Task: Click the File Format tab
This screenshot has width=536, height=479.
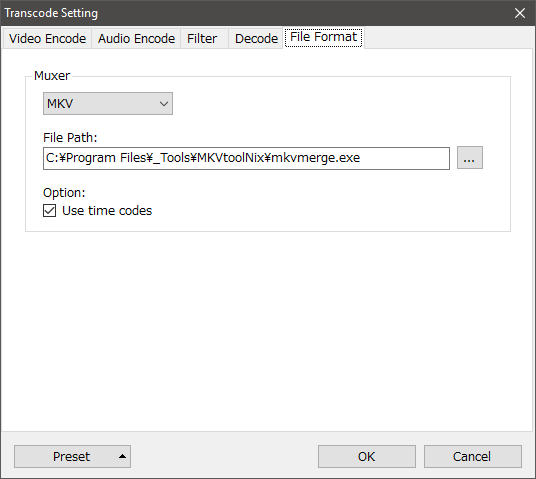Action: tap(323, 37)
